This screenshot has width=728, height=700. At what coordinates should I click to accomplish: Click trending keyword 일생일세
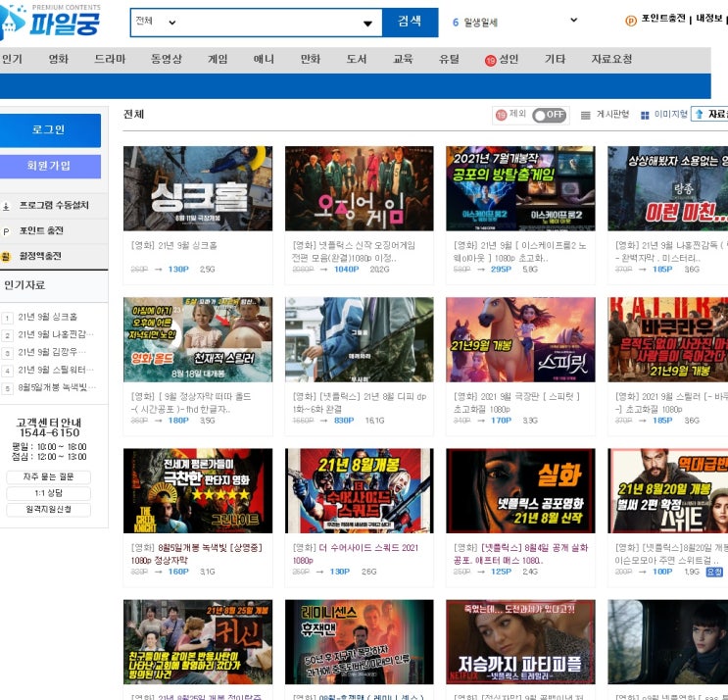pos(480,23)
